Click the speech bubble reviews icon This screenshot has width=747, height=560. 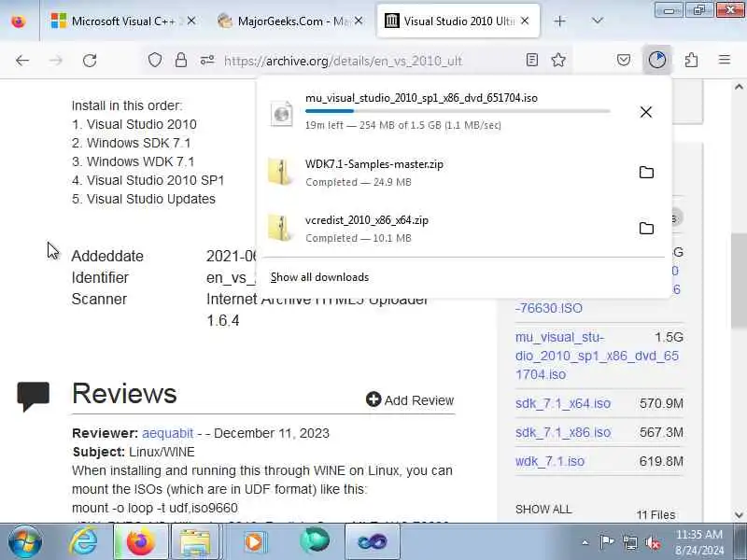[34, 396]
